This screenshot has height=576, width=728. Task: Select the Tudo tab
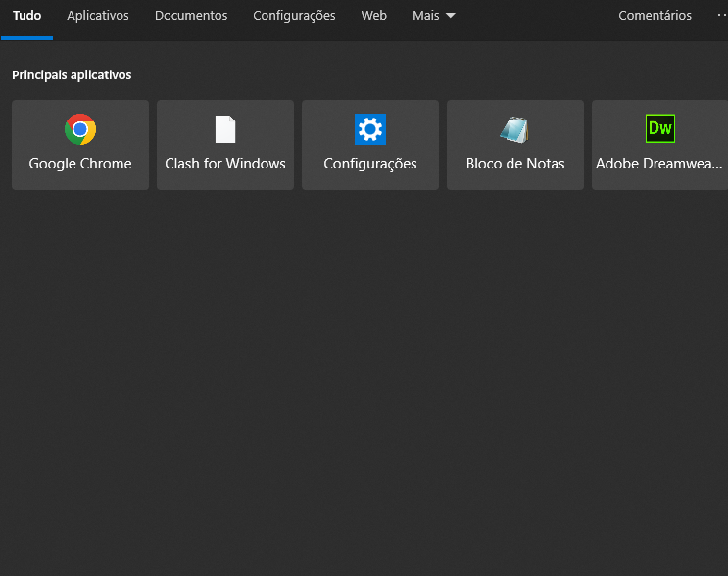tap(26, 16)
